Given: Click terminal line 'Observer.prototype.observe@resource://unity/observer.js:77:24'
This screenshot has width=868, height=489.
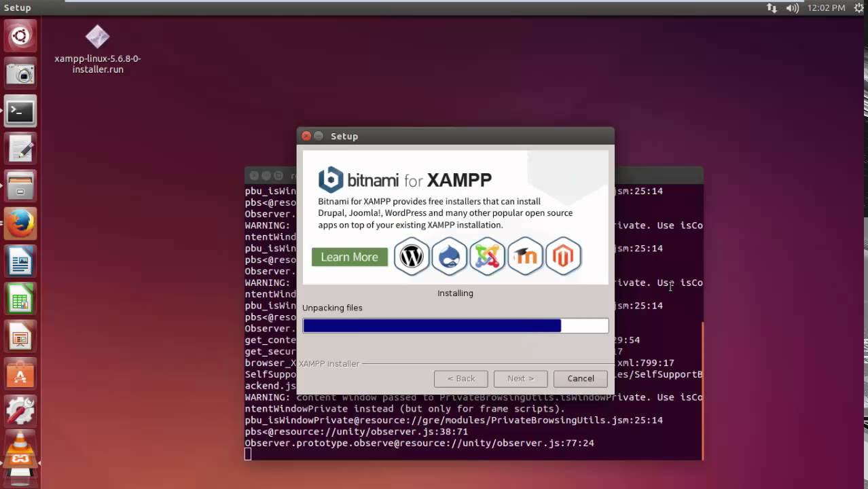Looking at the screenshot, I should pos(419,443).
